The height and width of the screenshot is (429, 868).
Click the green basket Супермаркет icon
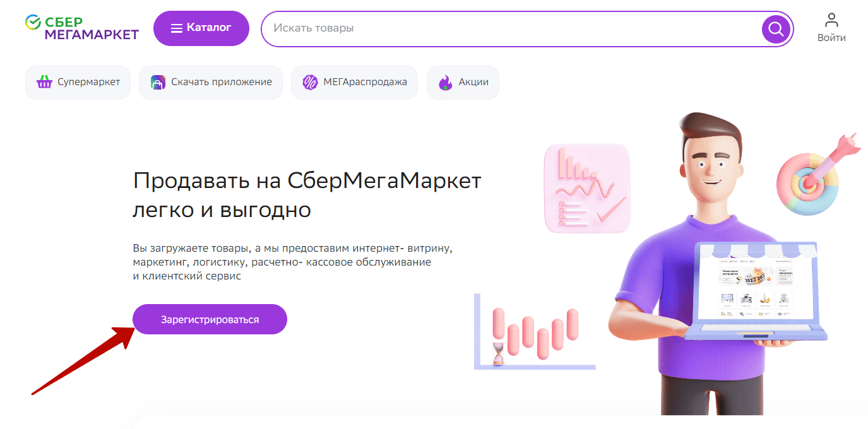point(44,82)
